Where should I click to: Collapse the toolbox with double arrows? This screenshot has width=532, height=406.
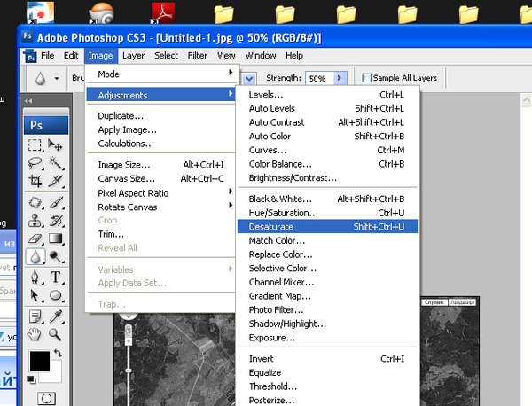[28, 101]
